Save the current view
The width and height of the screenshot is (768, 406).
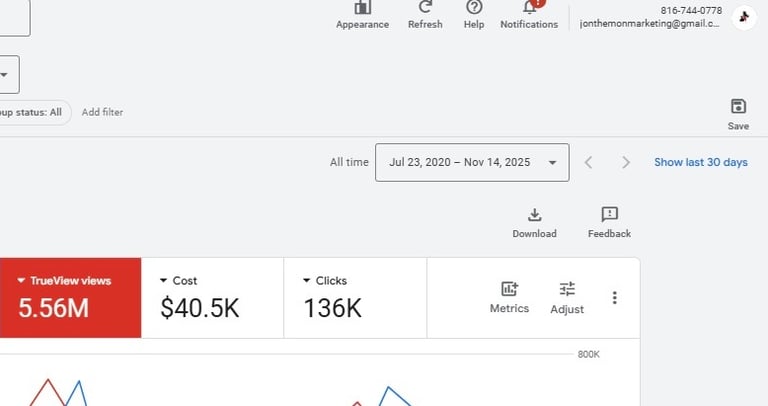pyautogui.click(x=738, y=113)
